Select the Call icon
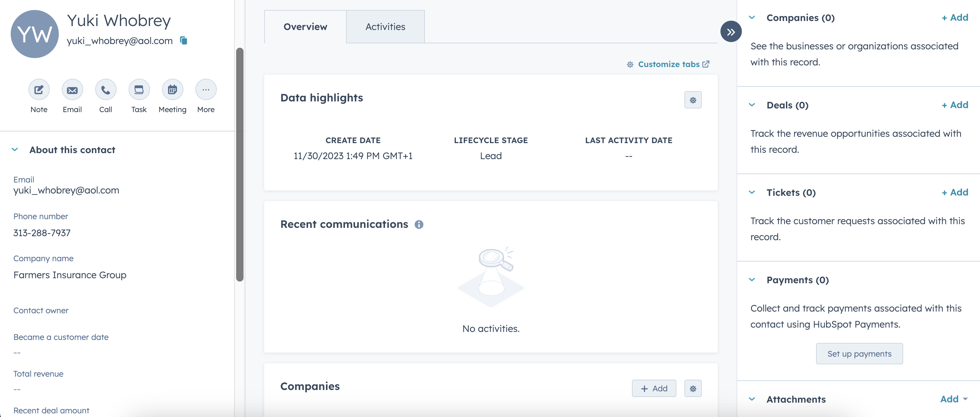The width and height of the screenshot is (980, 417). click(x=105, y=90)
